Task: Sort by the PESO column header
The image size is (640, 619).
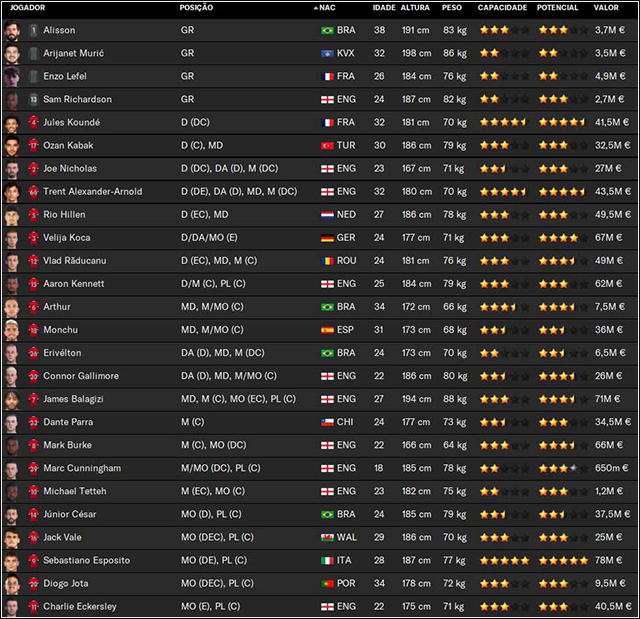Action: (452, 8)
